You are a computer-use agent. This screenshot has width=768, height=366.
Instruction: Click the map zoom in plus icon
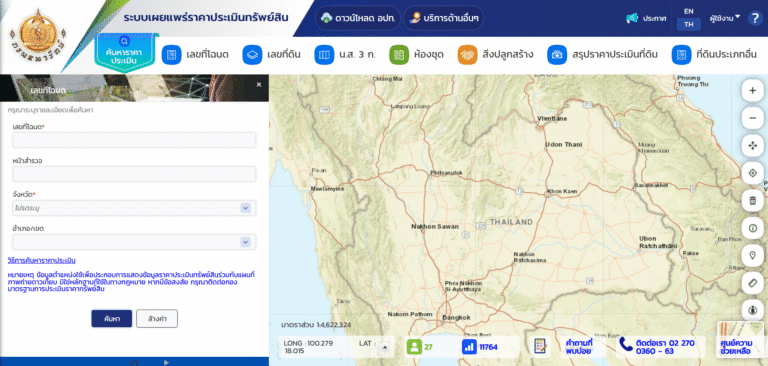pyautogui.click(x=753, y=91)
